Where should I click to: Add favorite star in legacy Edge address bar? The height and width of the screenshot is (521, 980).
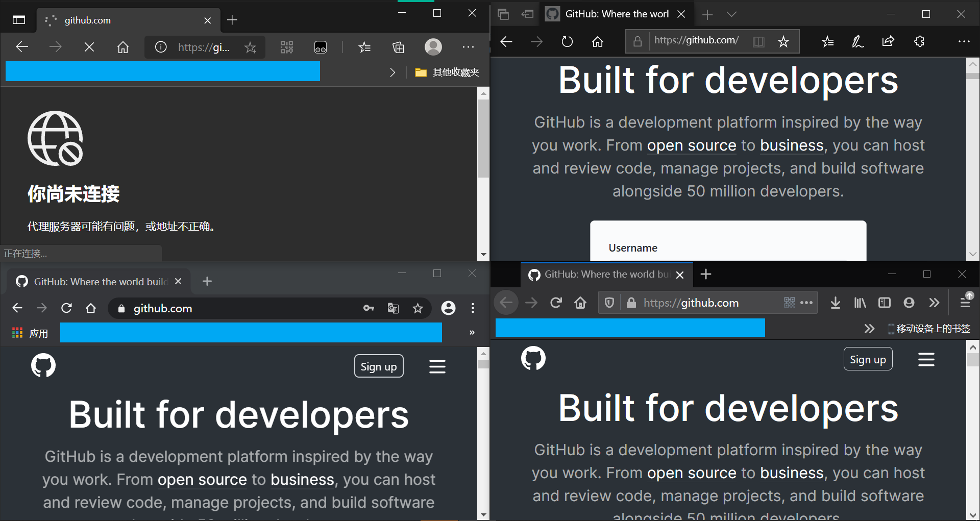point(783,41)
